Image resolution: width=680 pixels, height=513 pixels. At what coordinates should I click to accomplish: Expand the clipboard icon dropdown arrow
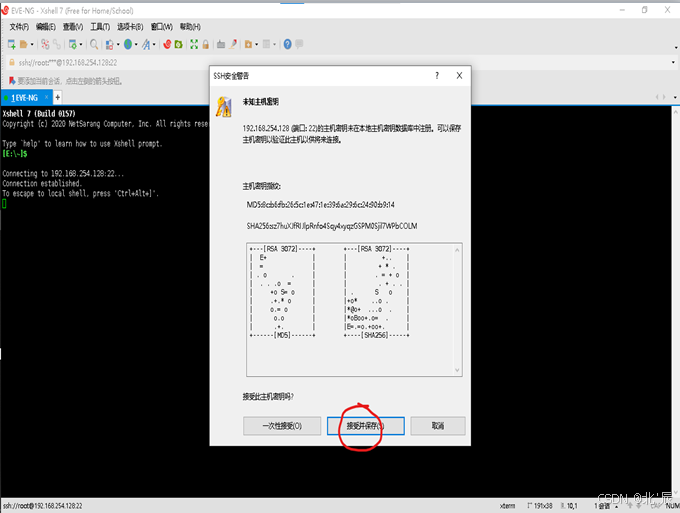pos(118,45)
